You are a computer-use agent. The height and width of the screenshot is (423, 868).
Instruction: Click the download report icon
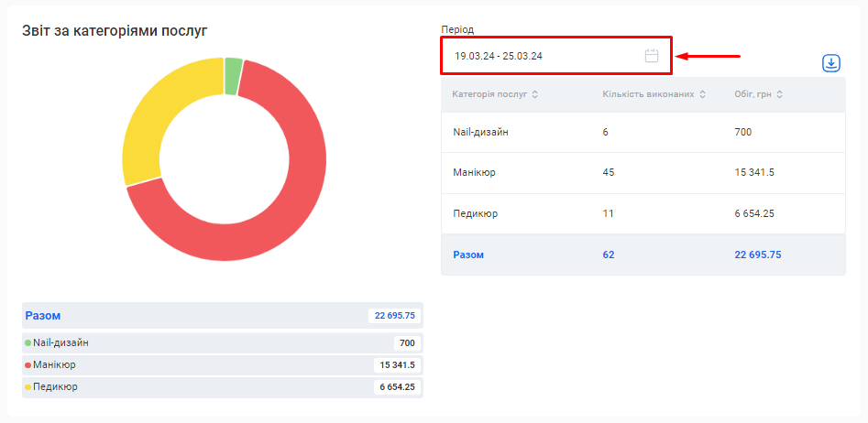click(830, 63)
